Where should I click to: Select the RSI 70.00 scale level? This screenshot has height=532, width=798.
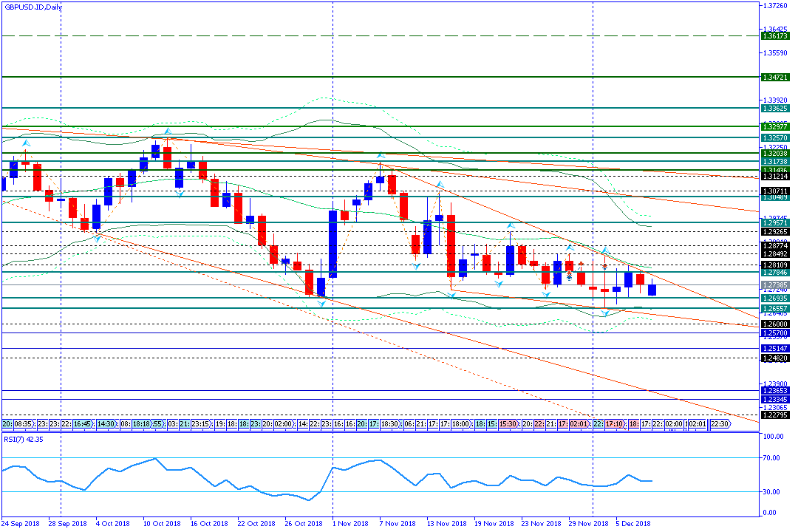coord(773,458)
